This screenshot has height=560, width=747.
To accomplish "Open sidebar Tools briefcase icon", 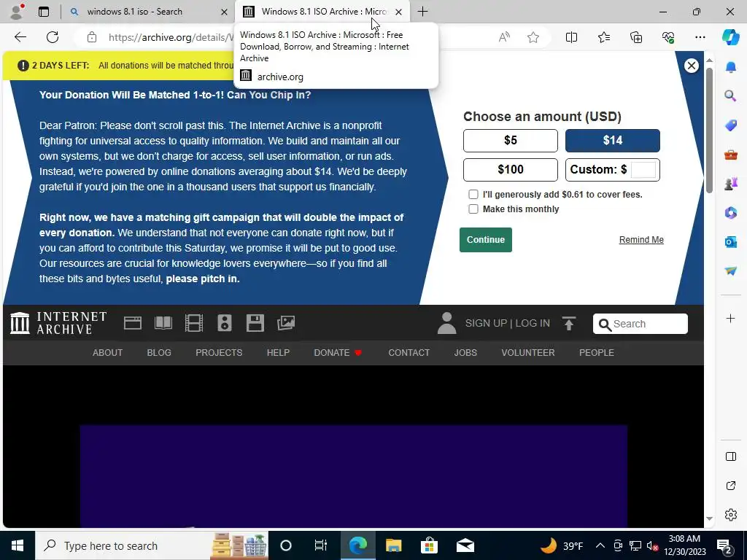I will coord(730,155).
